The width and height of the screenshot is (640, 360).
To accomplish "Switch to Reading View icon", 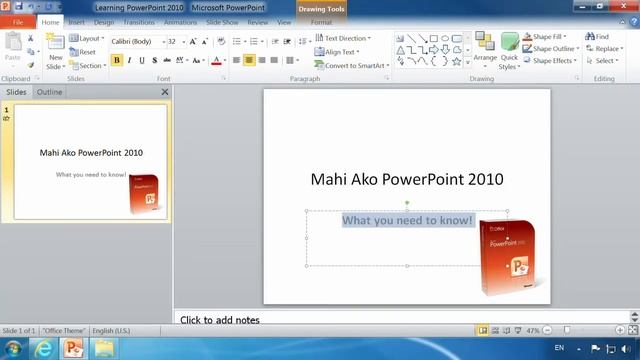I will pyautogui.click(x=507, y=331).
